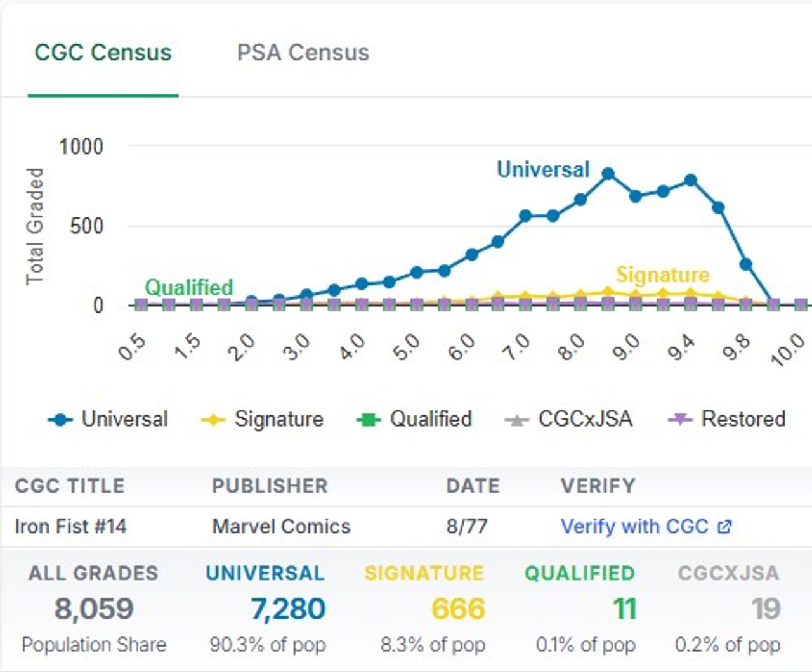Toggle the Universal series in the legend
Screen dimensions: 812x672
tap(124, 419)
